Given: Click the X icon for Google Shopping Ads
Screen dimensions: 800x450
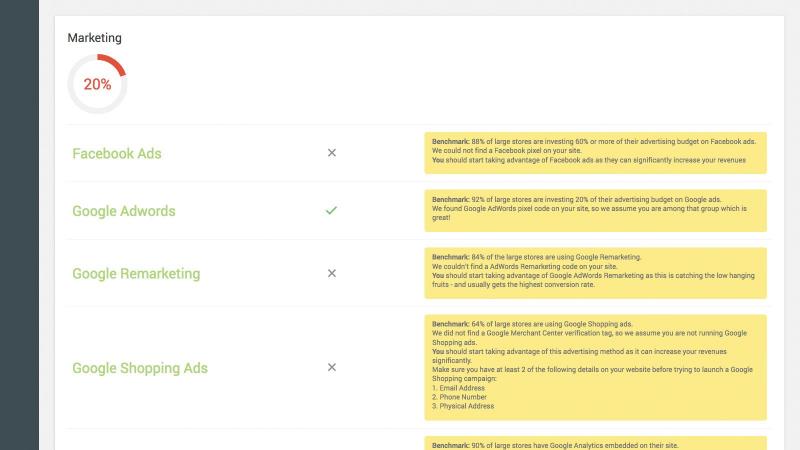Looking at the screenshot, I should point(332,367).
